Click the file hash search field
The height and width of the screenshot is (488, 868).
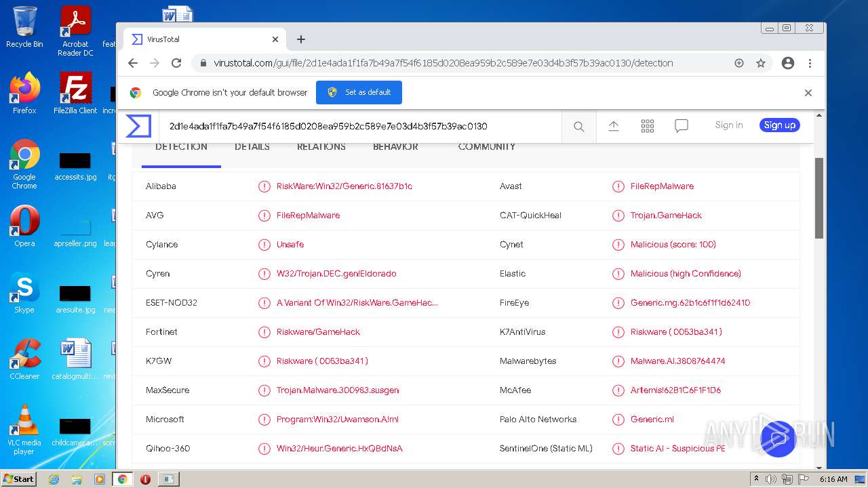tap(359, 126)
